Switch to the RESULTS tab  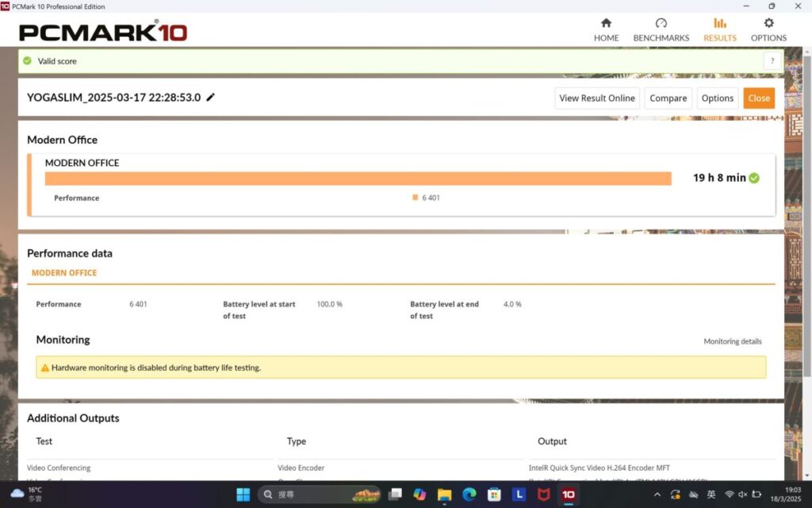pos(719,29)
